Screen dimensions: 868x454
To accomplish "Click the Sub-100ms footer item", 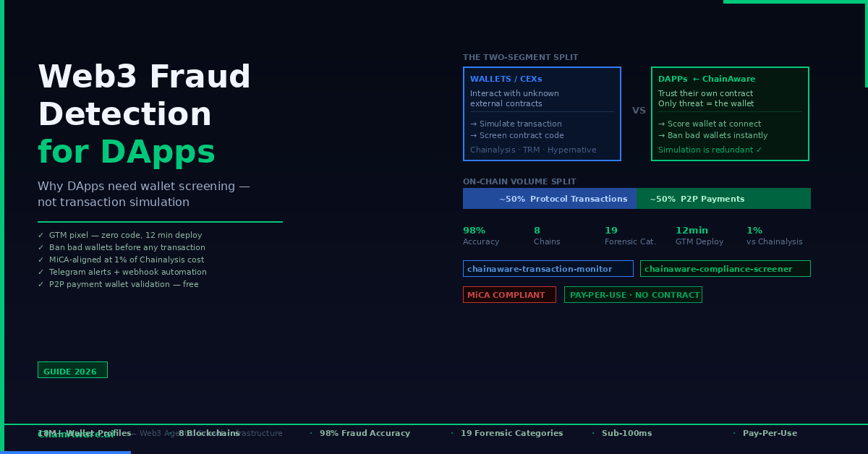I will click(x=626, y=434).
